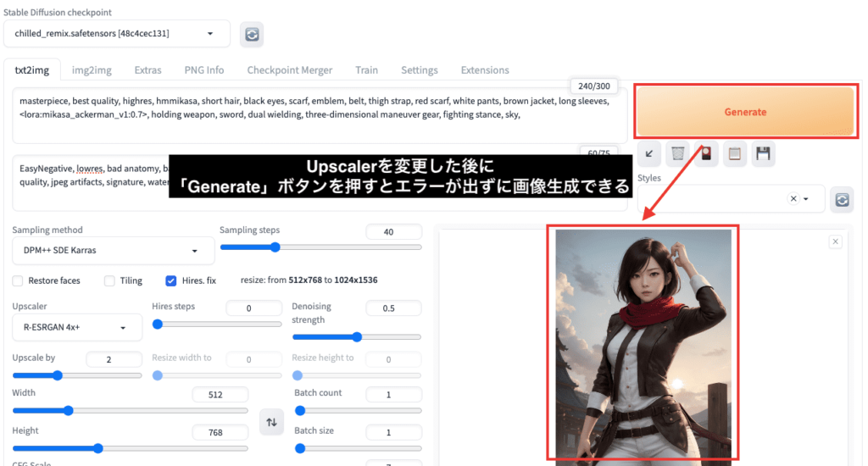The image size is (868, 466).
Task: Go to the Train tab
Action: [x=366, y=70]
